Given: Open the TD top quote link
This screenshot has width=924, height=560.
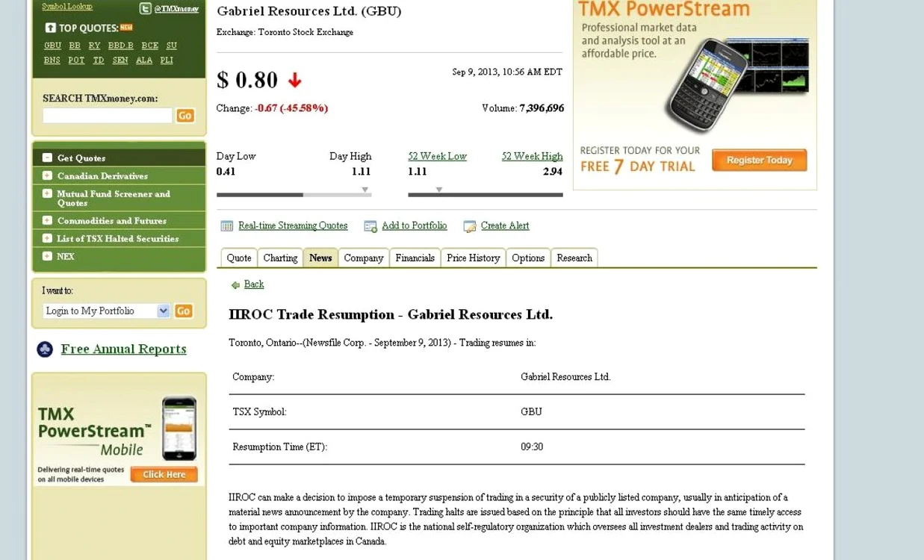Looking at the screenshot, I should [x=99, y=60].
